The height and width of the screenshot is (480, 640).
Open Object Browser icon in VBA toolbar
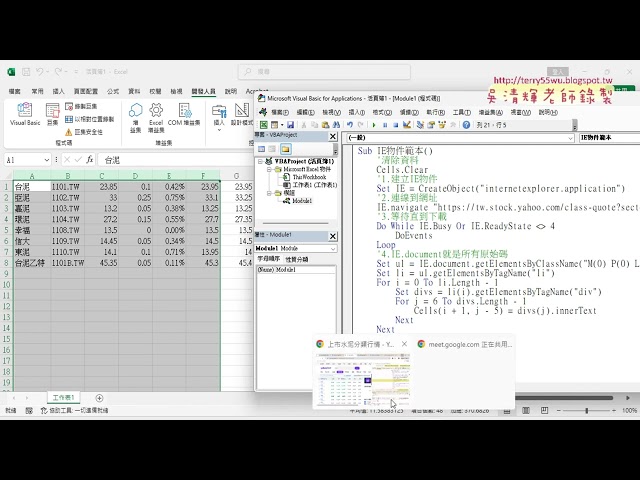[442, 125]
